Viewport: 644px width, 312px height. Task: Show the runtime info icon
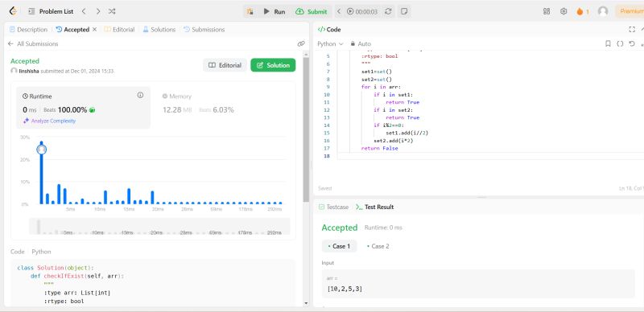(140, 95)
